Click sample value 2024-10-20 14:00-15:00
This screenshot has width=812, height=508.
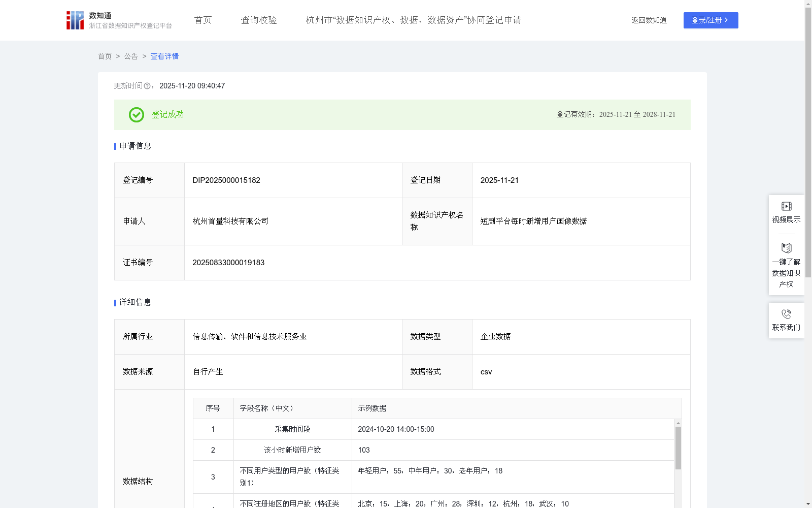tap(396, 429)
